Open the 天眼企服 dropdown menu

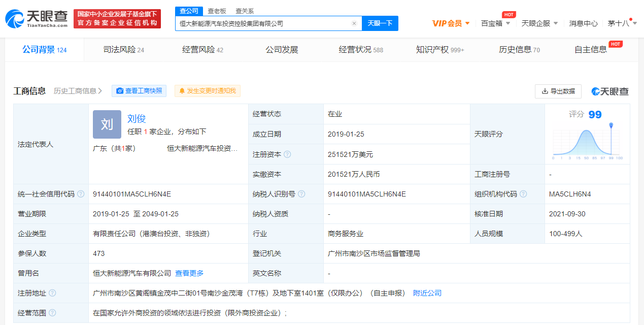click(x=539, y=23)
